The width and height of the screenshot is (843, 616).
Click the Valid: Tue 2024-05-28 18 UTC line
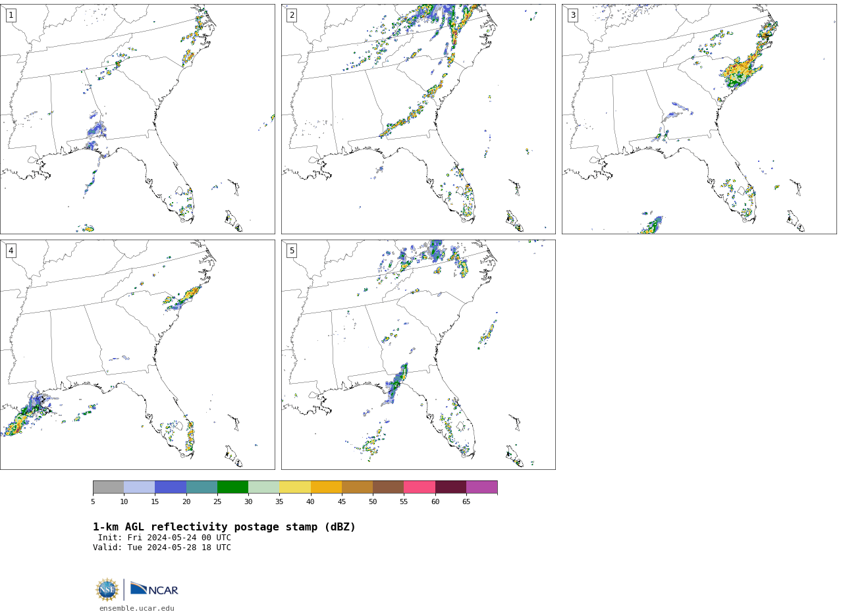click(162, 548)
